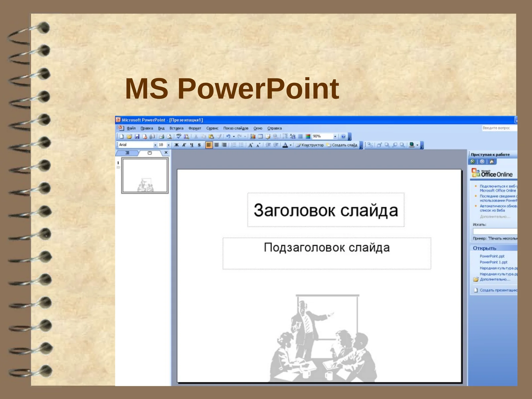Open recent file PowerPoint 1.ppt
The height and width of the screenshot is (399, 532).
(x=493, y=262)
